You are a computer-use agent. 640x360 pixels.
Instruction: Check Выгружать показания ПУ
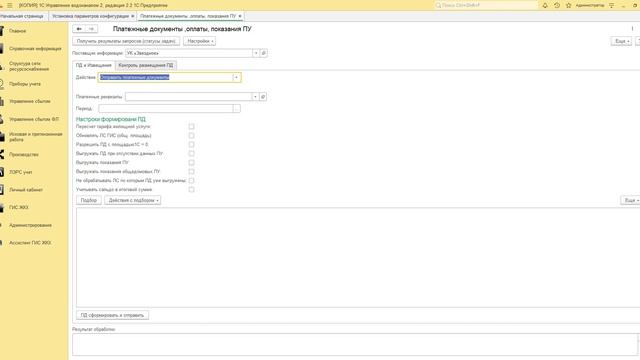(x=191, y=162)
